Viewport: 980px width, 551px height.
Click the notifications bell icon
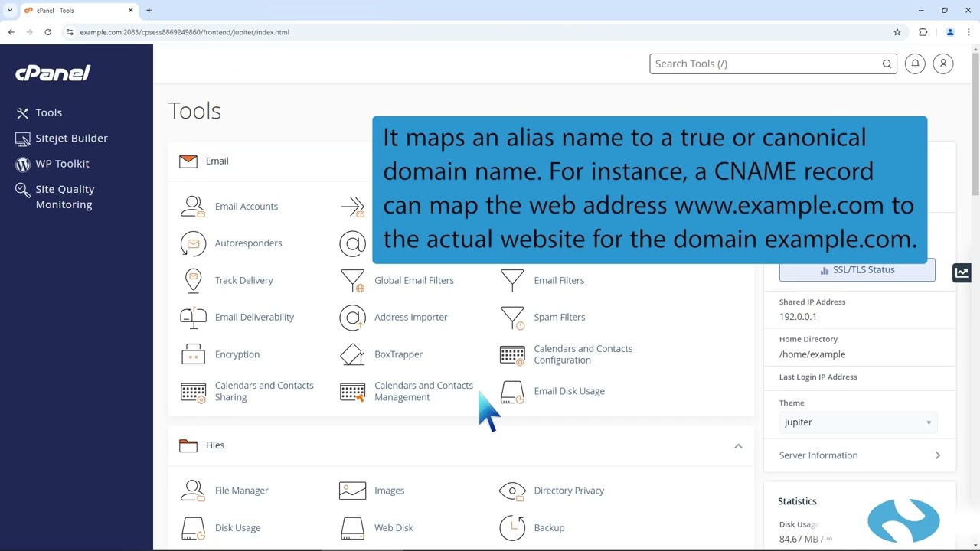click(x=915, y=64)
